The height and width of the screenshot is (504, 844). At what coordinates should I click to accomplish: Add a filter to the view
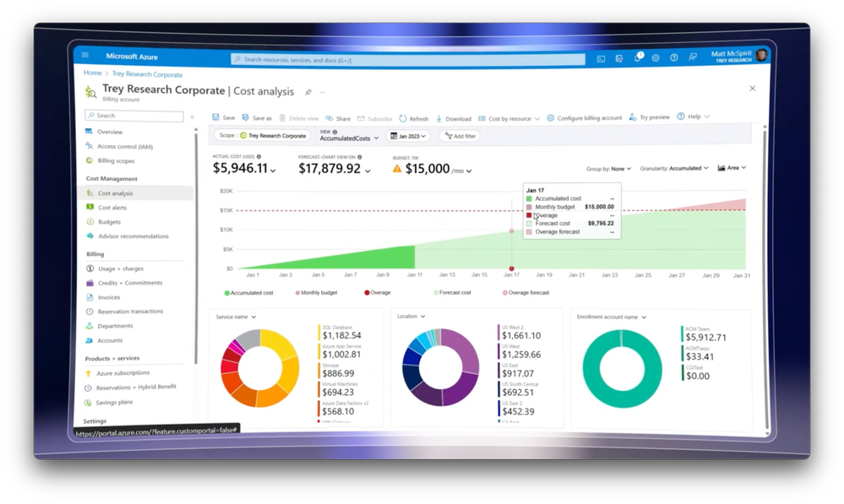(x=460, y=136)
